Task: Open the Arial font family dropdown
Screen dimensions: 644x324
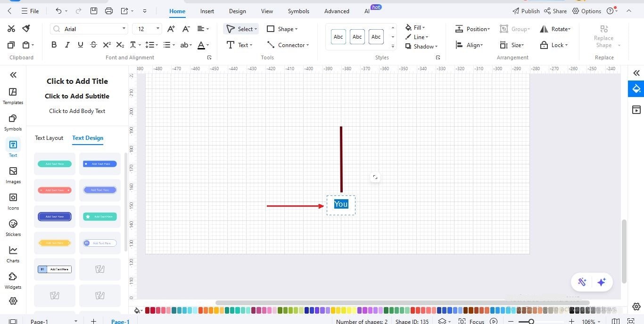Action: click(x=124, y=29)
